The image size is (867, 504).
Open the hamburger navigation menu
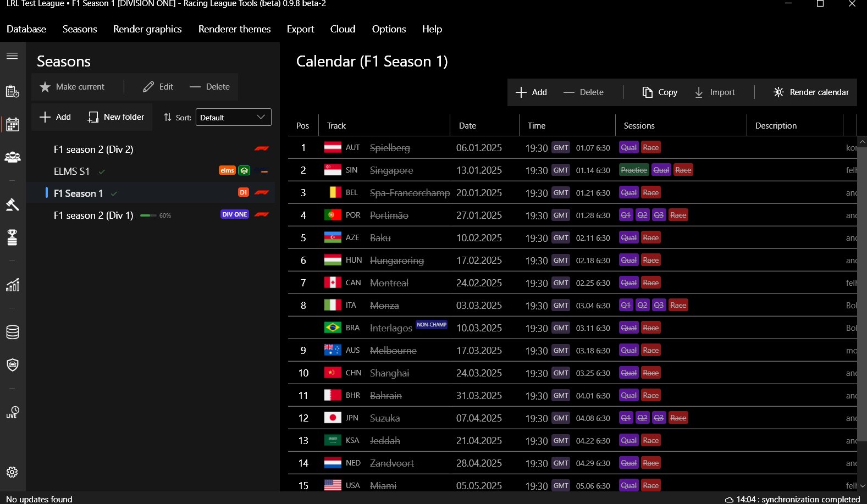pyautogui.click(x=12, y=56)
